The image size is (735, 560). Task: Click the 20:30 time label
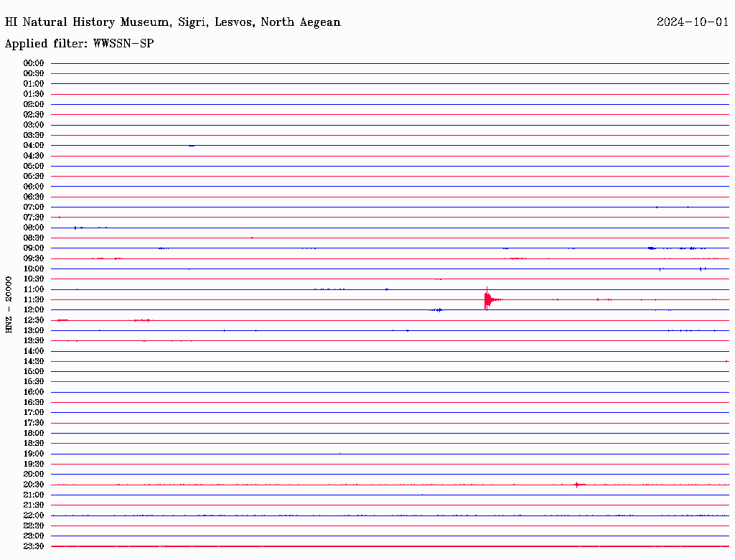click(34, 485)
